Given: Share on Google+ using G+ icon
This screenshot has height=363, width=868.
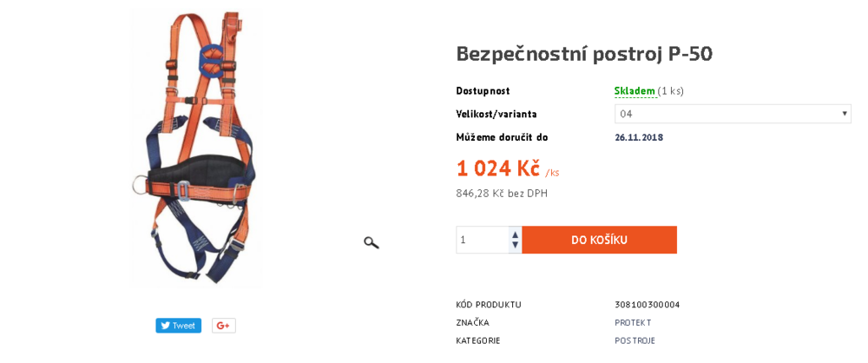Looking at the screenshot, I should coord(223,326).
